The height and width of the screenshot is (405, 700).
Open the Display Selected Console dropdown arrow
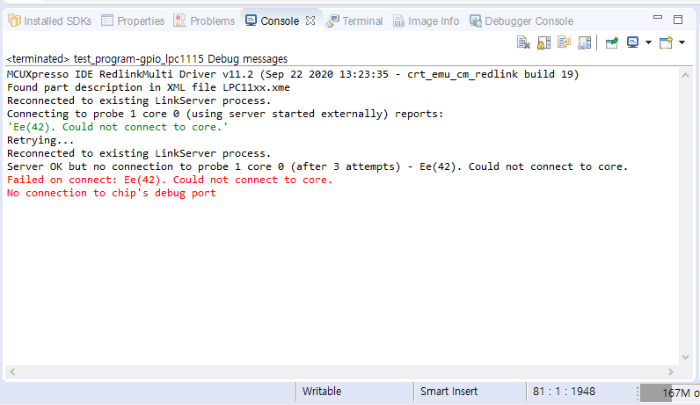(648, 43)
